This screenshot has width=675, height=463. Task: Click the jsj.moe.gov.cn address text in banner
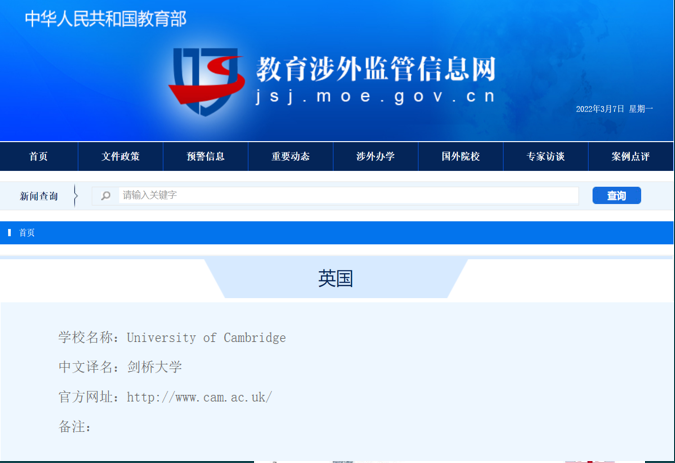pos(375,97)
